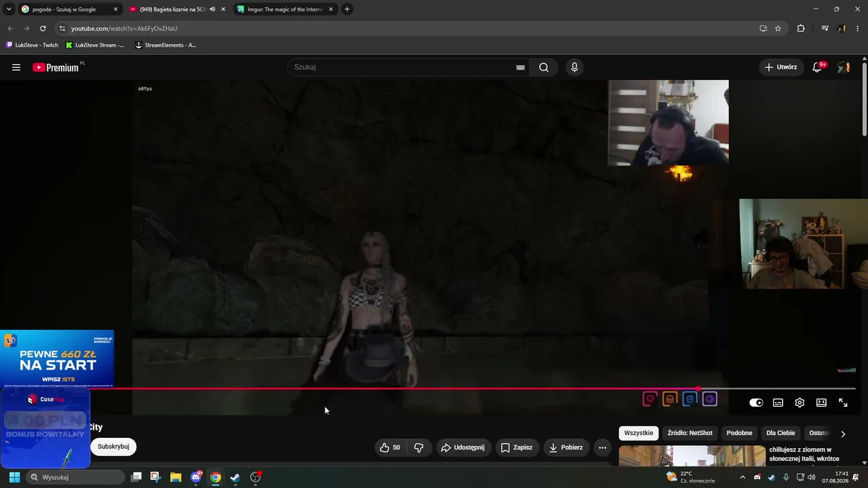This screenshot has height=488, width=868.
Task: Open the YouTube guide hamburger menu
Action: (16, 67)
